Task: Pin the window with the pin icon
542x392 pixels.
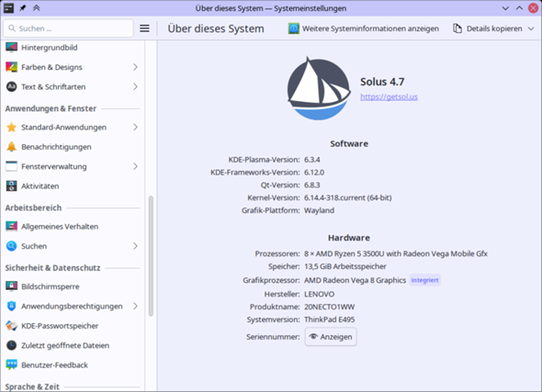Action: click(x=22, y=8)
